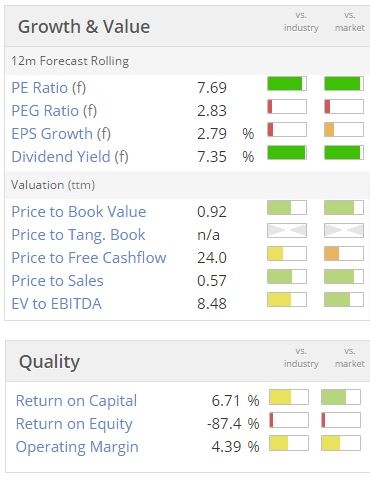Open the Dividend Yield (f) link
Screen dimensions: 370x482
(70, 157)
